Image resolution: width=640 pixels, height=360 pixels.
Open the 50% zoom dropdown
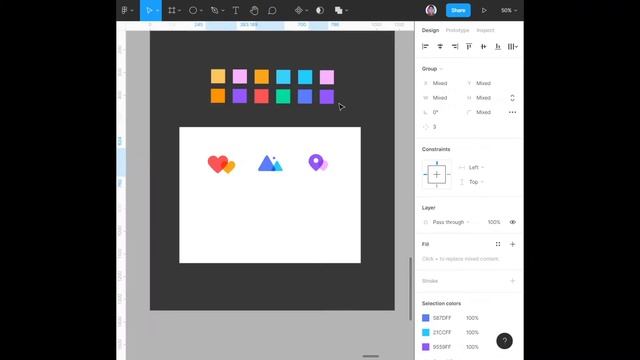coord(509,11)
